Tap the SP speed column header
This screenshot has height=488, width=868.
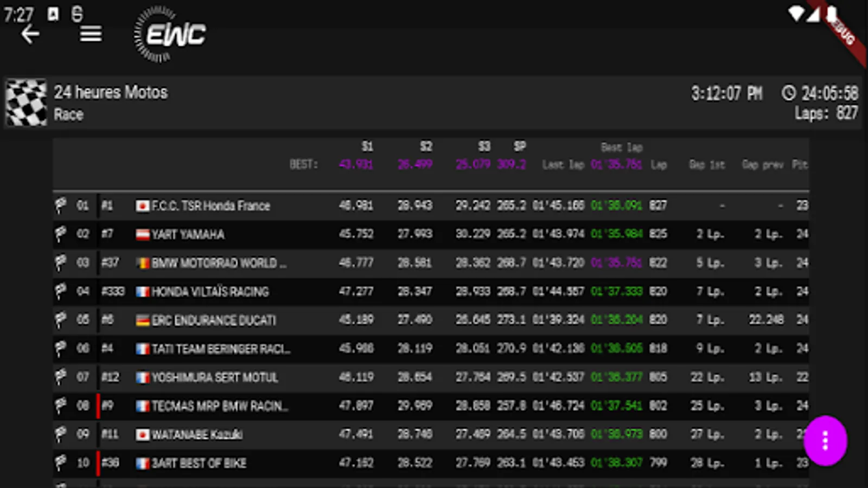pyautogui.click(x=520, y=146)
